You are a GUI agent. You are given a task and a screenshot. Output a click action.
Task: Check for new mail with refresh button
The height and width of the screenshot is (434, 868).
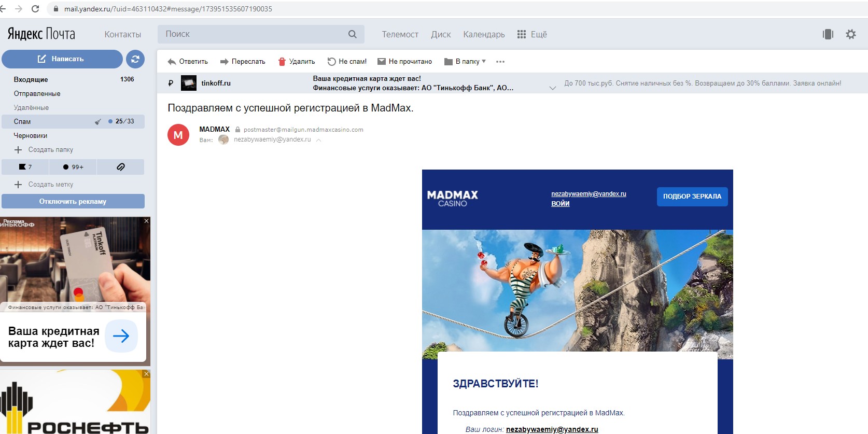coord(135,59)
